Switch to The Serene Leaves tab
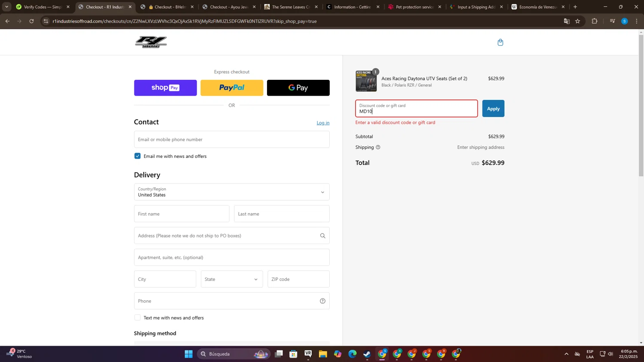The height and width of the screenshot is (362, 644). pyautogui.click(x=291, y=7)
